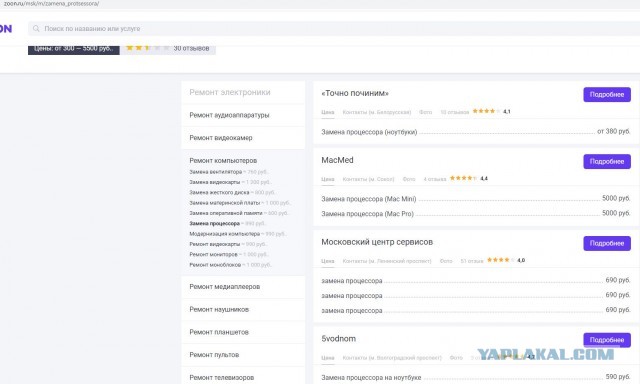Image resolution: width=640 pixels, height=384 pixels.
Task: Open the 51 отзыв tab
Action: point(471,261)
